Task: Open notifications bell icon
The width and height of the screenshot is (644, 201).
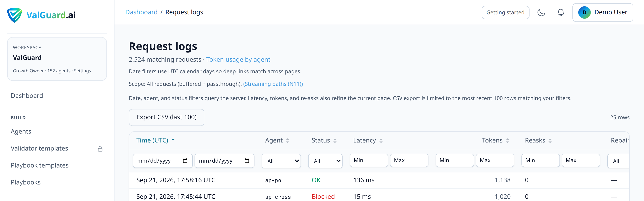Action: [561, 13]
